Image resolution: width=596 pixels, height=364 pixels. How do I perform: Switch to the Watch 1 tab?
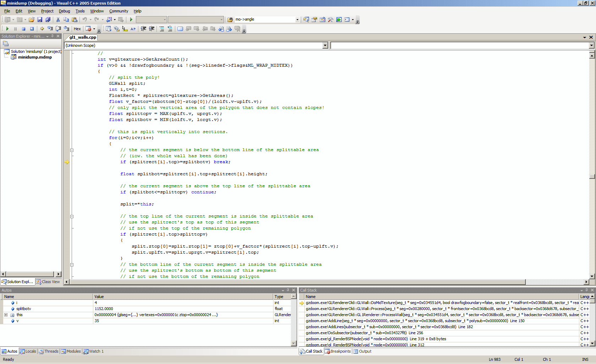(x=94, y=351)
